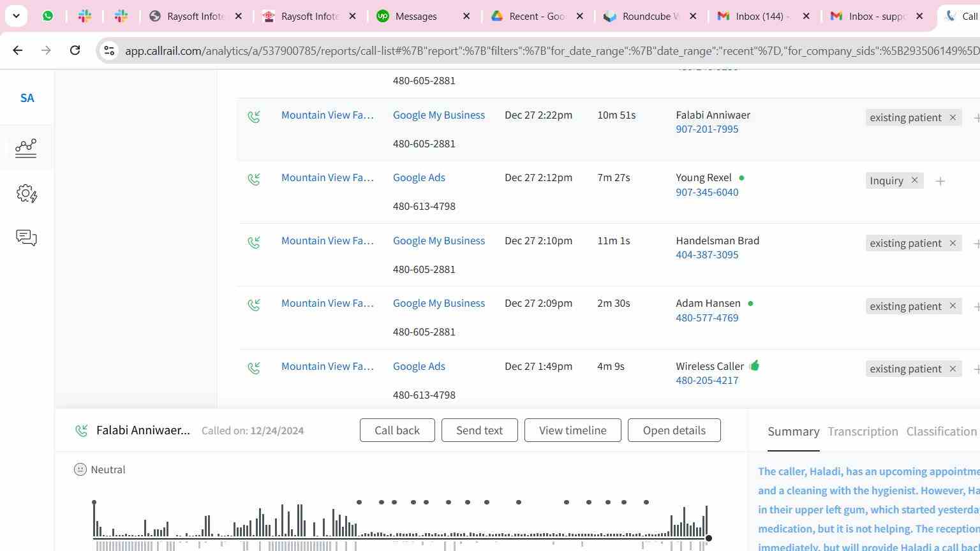
Task: Switch to the Transcription tab
Action: (863, 432)
